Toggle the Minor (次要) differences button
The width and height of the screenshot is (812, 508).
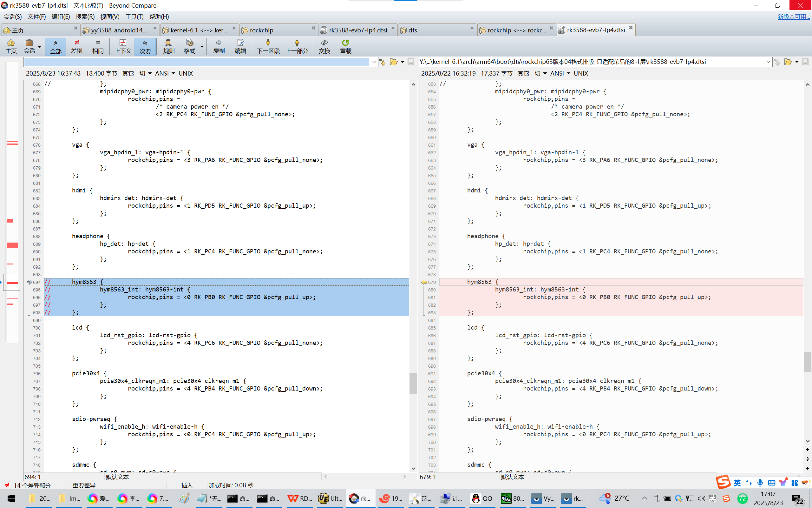pos(145,46)
